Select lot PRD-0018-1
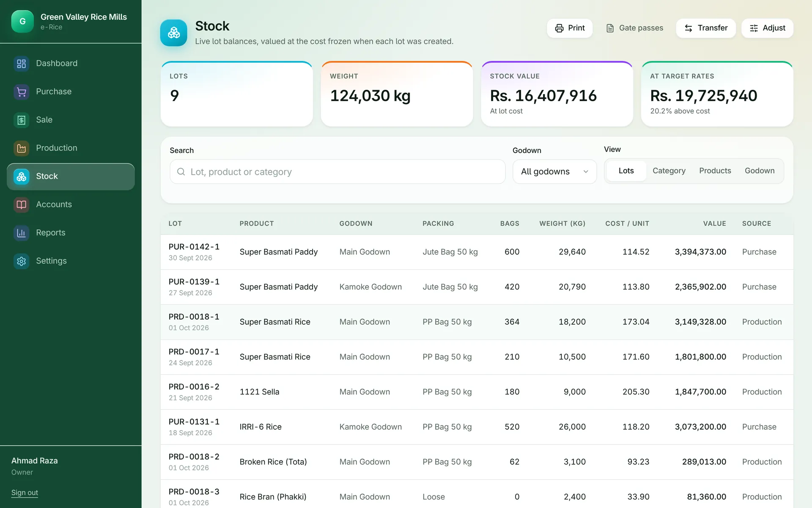 pyautogui.click(x=194, y=317)
